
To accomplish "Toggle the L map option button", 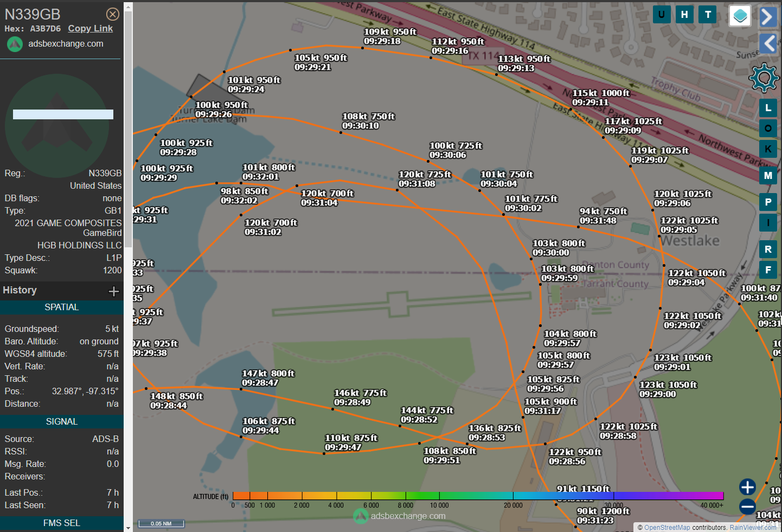I will (768, 108).
